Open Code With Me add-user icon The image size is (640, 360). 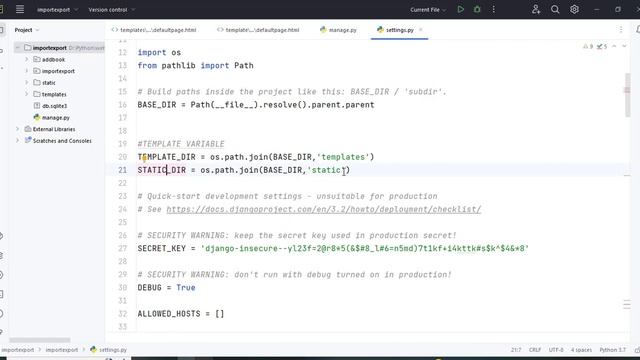536,9
